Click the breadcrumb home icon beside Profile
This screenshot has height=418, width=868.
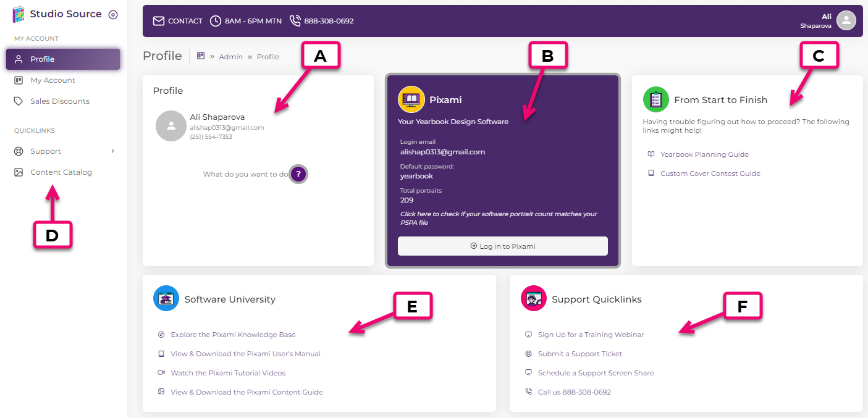point(201,56)
